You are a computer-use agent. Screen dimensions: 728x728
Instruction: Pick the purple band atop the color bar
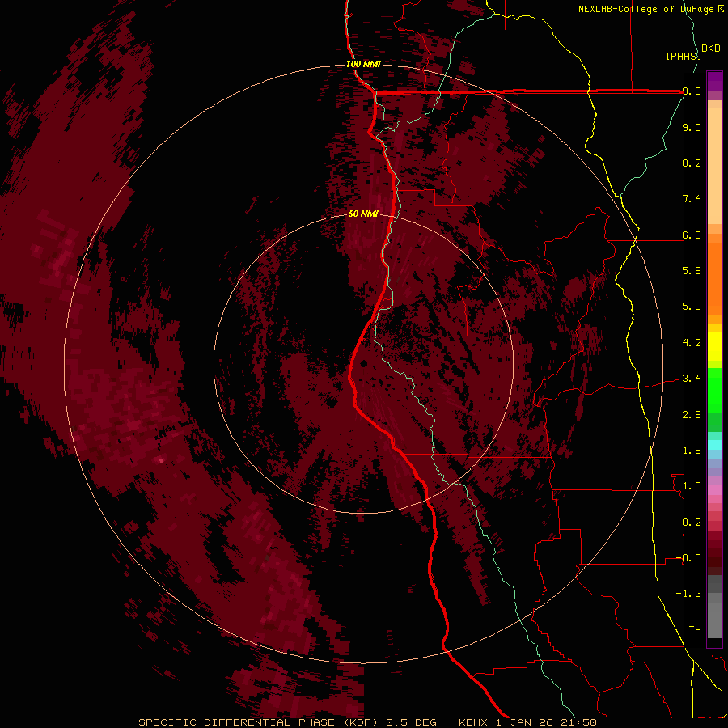pyautogui.click(x=714, y=81)
